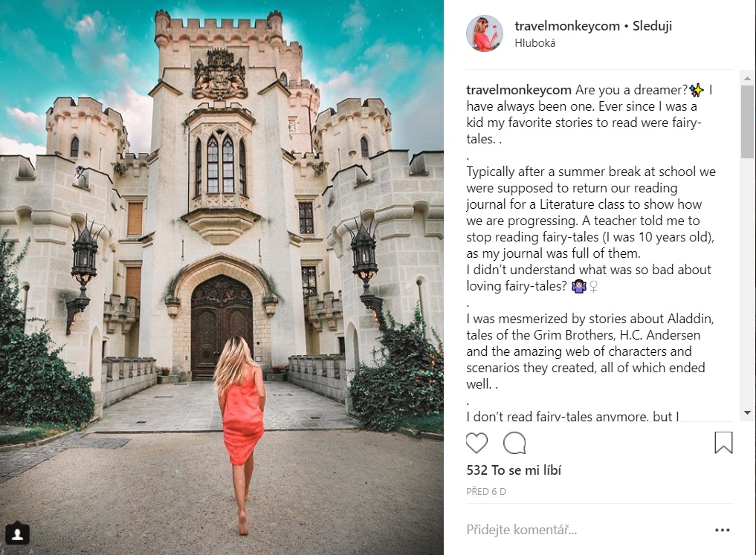Toggle the Sleduji following button
Viewport: 756px width, 555px height.
[x=652, y=26]
